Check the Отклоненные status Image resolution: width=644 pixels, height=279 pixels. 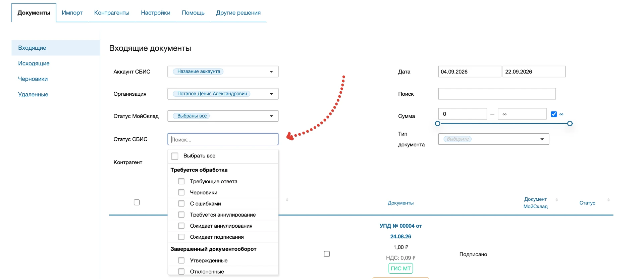click(x=181, y=271)
